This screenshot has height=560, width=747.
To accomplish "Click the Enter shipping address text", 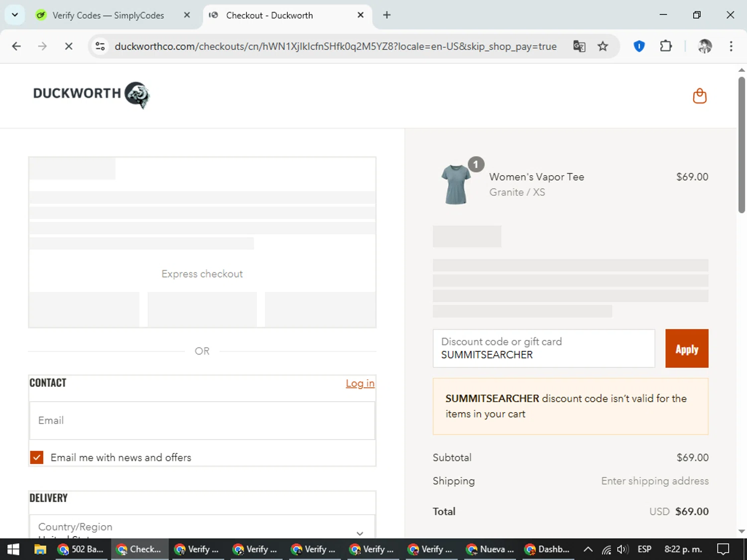I will click(655, 481).
